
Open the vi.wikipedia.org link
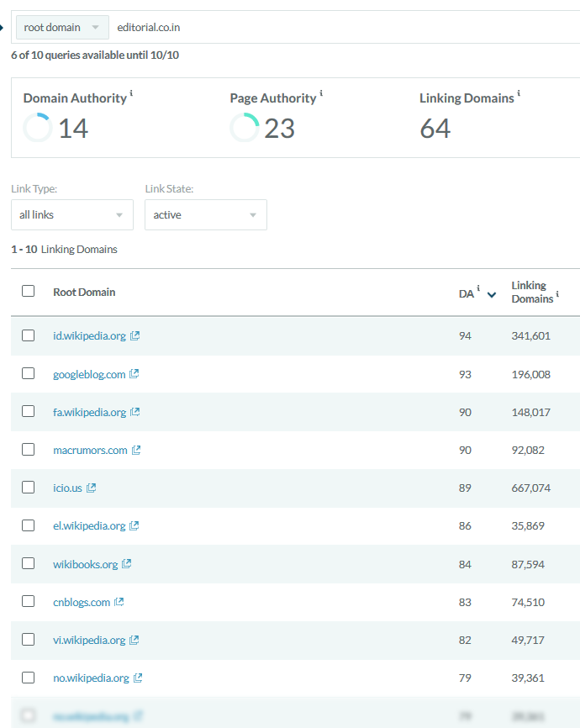point(89,641)
